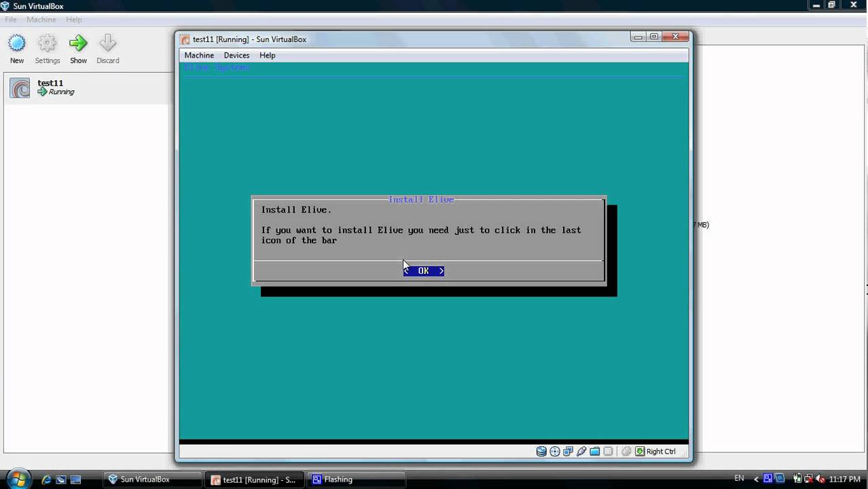
Task: Click grayed virtualization chip icon in status bar
Action: [x=609, y=451]
